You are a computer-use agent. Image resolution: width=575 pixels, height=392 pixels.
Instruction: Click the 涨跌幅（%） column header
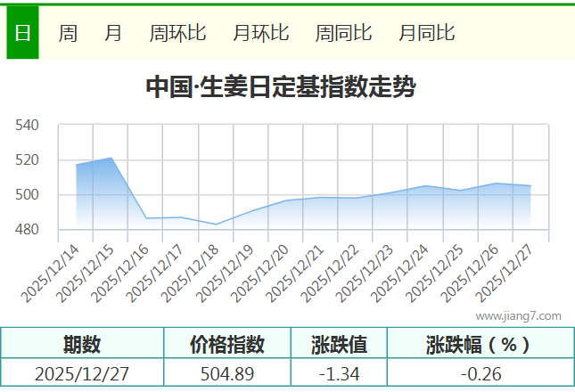pyautogui.click(x=480, y=344)
